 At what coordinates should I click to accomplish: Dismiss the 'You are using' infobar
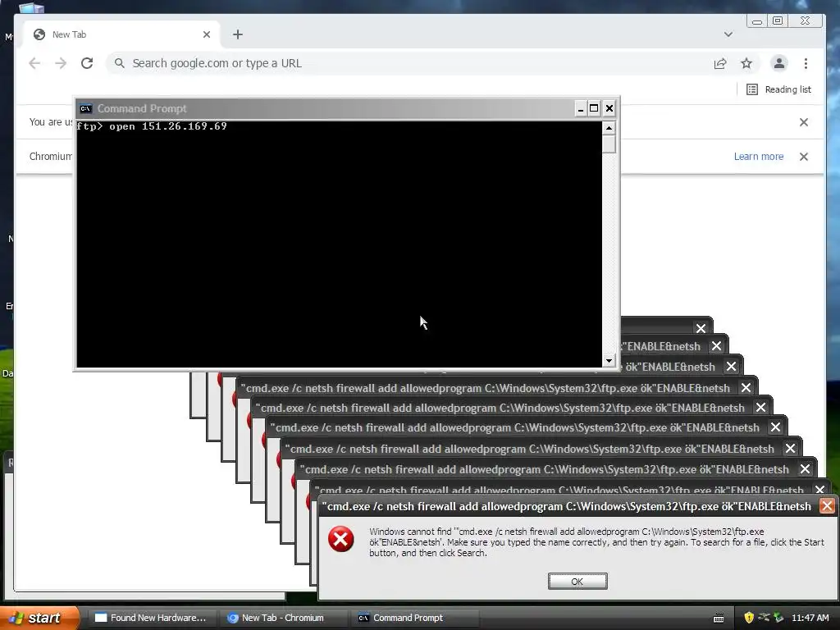click(804, 122)
